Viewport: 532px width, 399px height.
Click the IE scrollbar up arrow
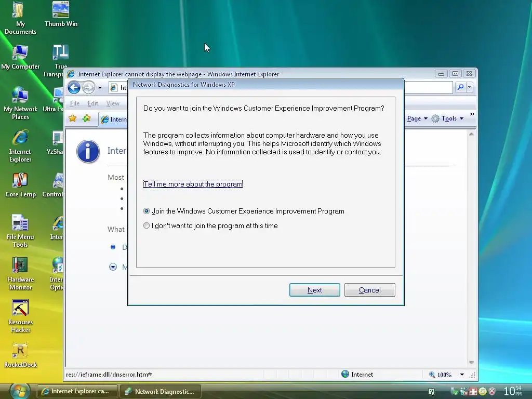(471, 135)
